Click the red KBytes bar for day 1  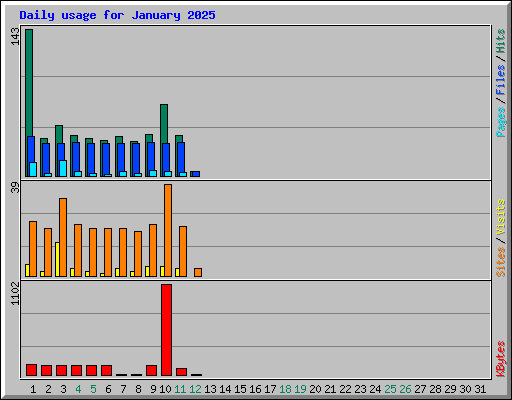click(31, 370)
